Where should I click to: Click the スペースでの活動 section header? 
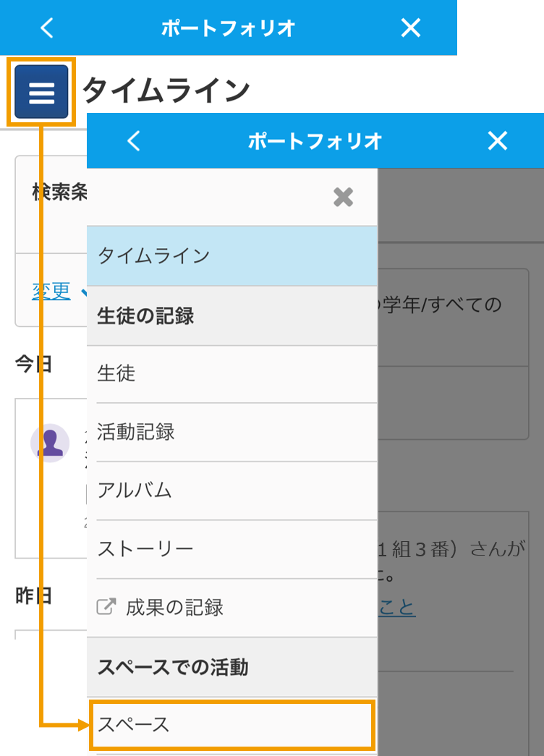(232, 667)
